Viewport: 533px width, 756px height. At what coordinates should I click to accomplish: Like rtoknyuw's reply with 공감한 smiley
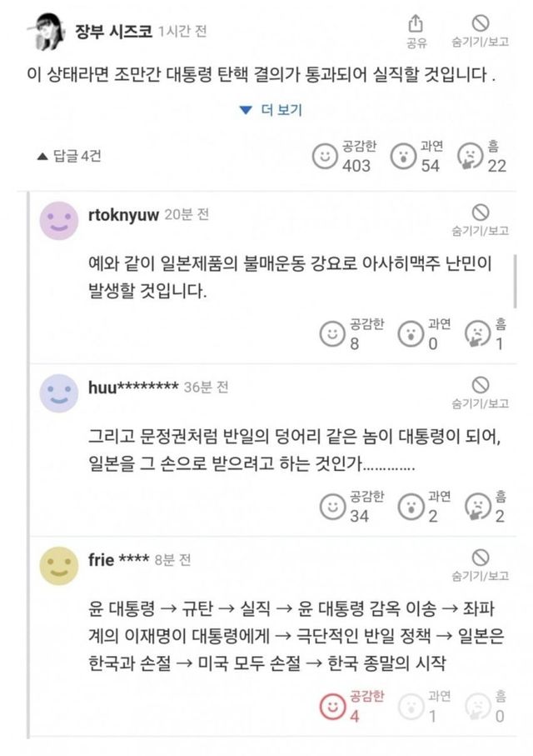coord(332,333)
